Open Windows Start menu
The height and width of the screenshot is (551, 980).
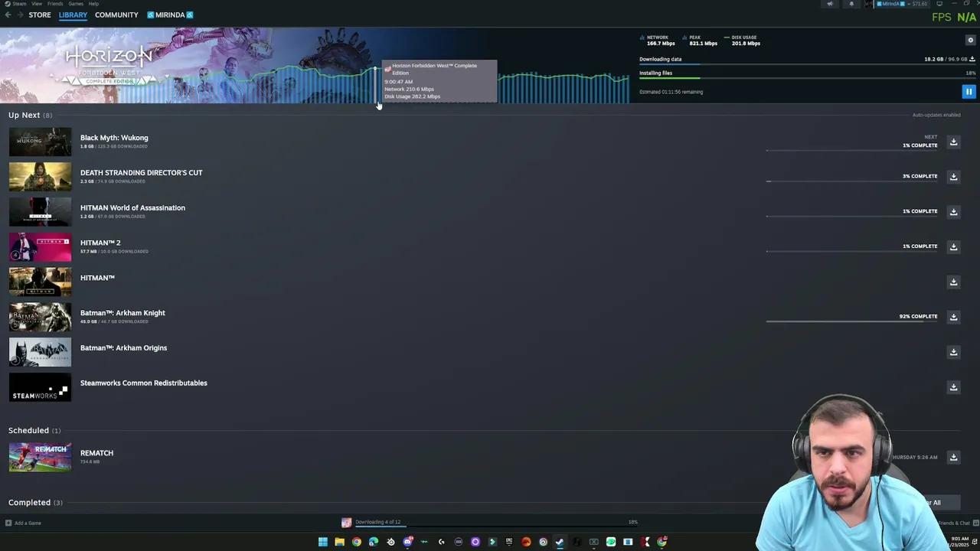(x=323, y=542)
